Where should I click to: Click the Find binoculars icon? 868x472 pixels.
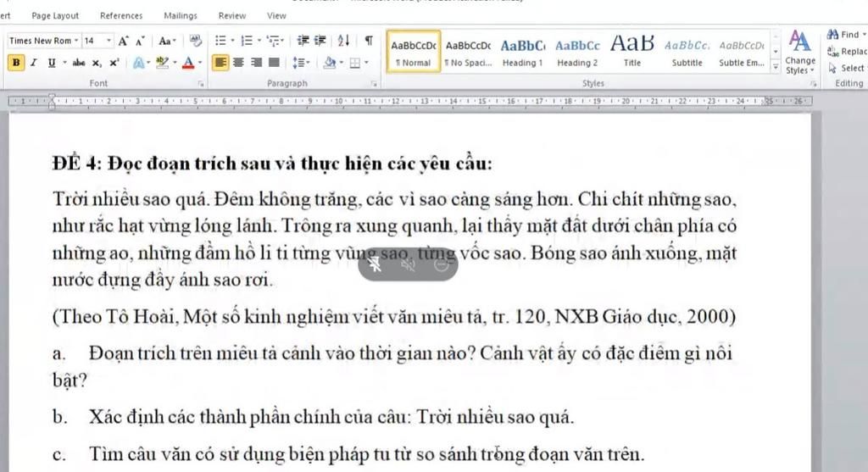832,35
